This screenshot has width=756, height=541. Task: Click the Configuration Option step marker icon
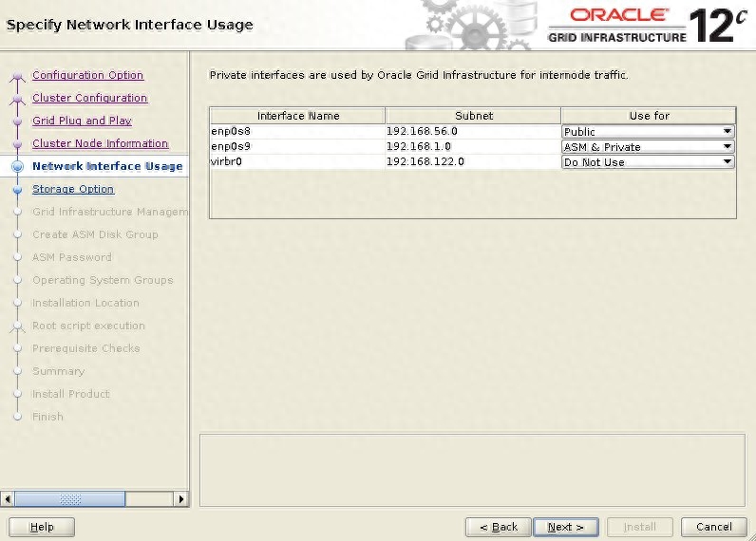[x=17, y=76]
